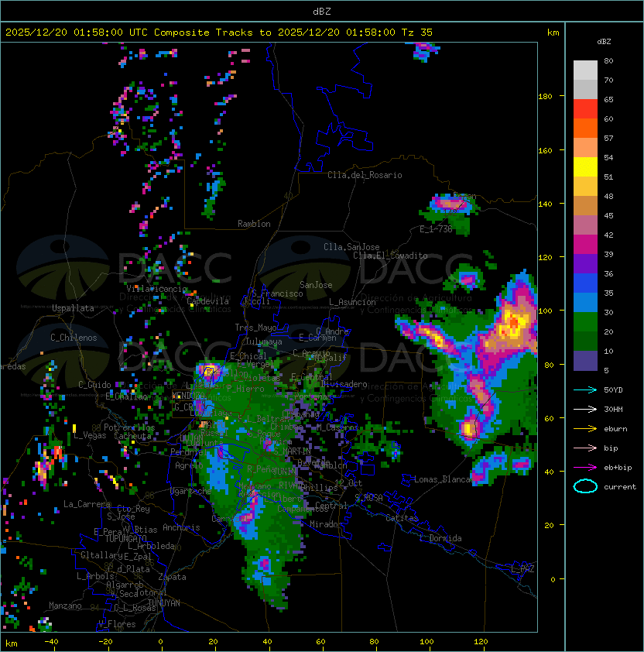Click the Clla.SanJose place label

(351, 247)
